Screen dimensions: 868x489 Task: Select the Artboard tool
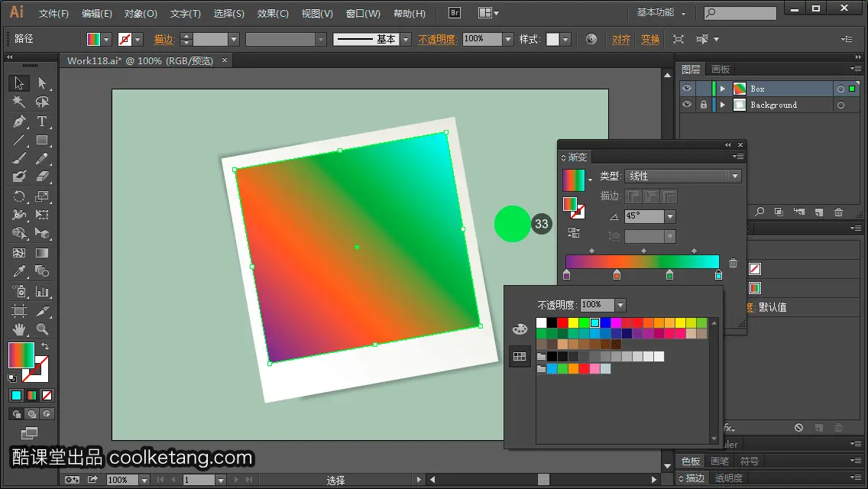pos(19,311)
